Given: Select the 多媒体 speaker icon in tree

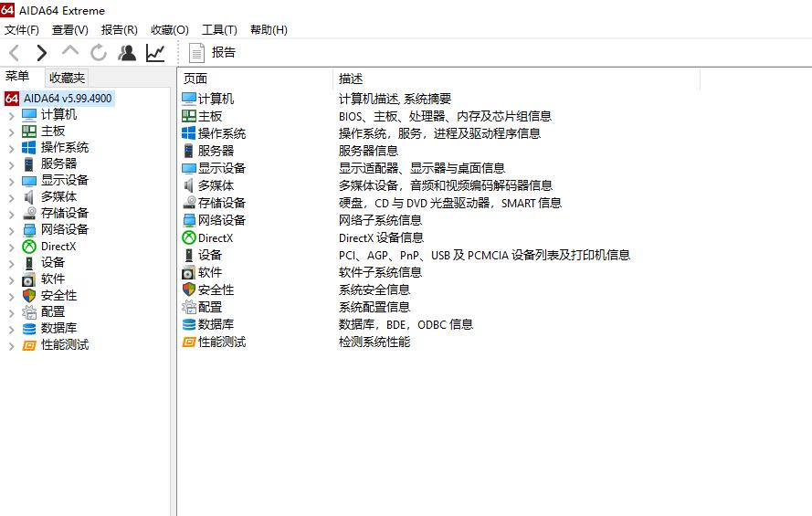Looking at the screenshot, I should (x=29, y=197).
